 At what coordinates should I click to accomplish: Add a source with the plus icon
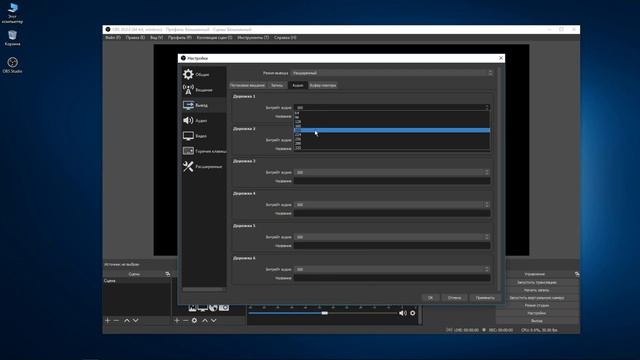pos(177,320)
